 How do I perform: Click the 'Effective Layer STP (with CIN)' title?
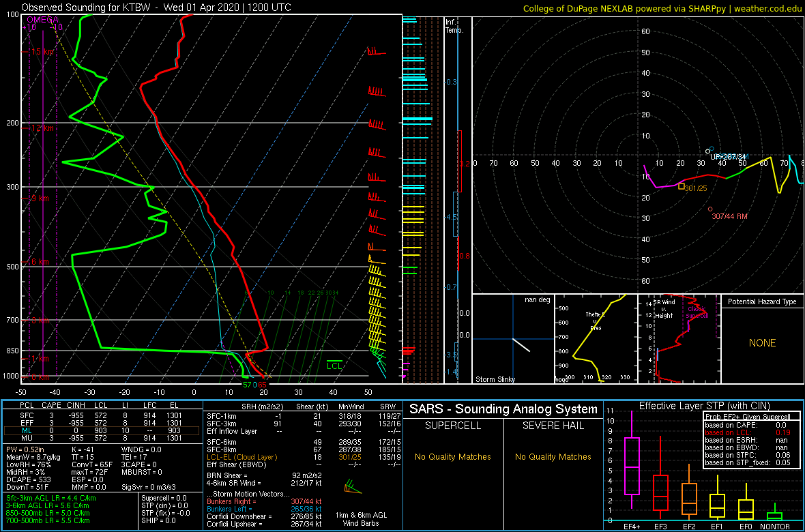tap(703, 406)
